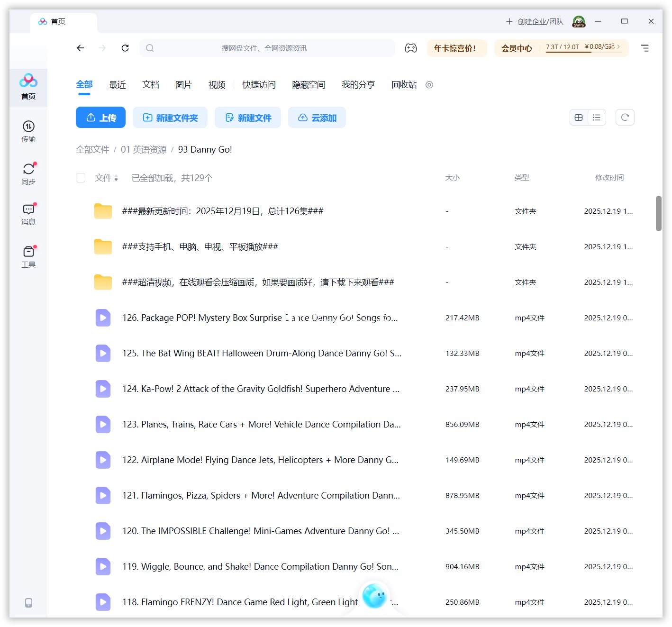The image size is (672, 627).
Task: Click the tab settings gear after 回收站
Action: (x=429, y=85)
